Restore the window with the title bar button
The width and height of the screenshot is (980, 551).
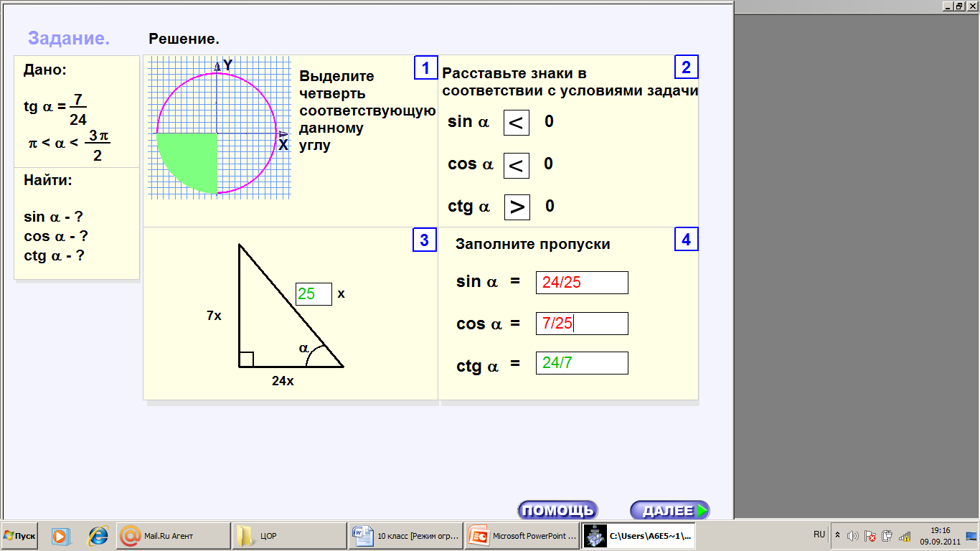click(958, 6)
